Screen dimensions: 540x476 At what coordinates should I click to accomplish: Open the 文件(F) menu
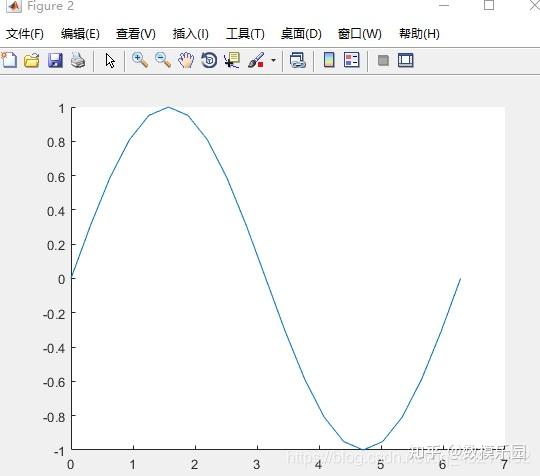tap(25, 34)
